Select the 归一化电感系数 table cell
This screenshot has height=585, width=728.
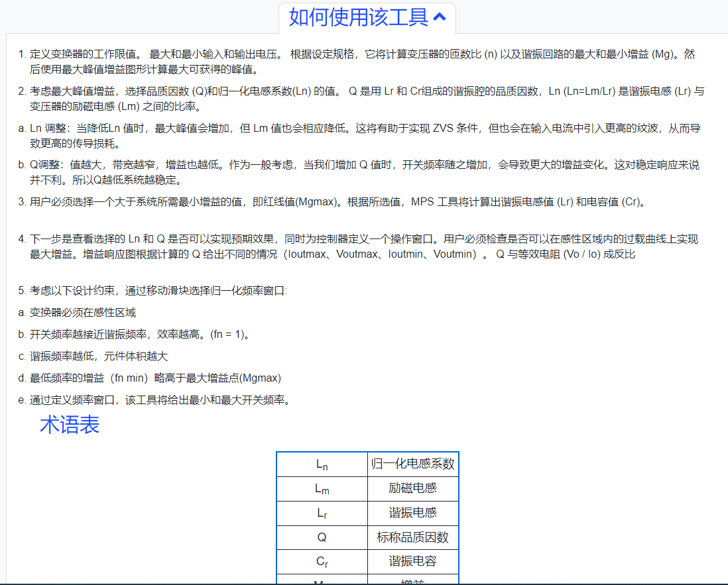click(x=413, y=464)
